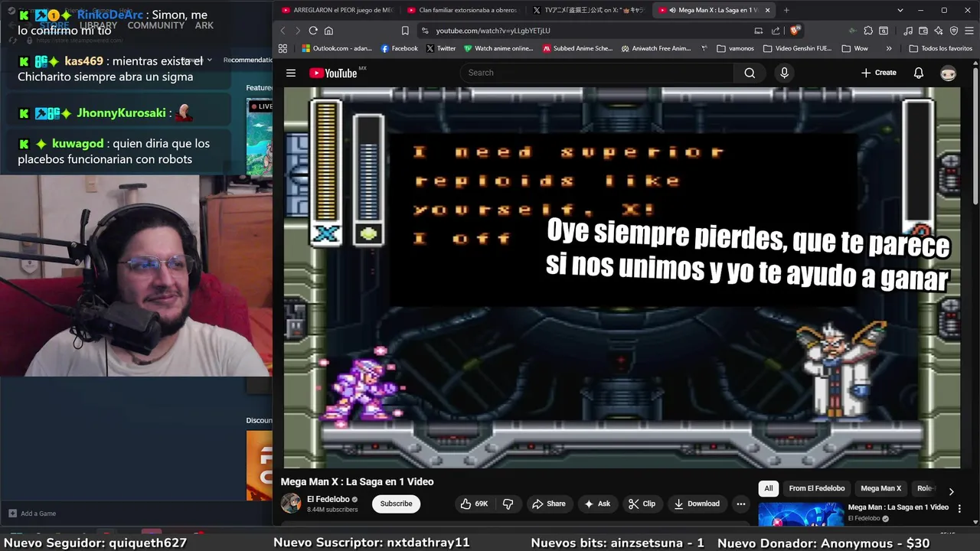Open Watch anime online bookmark
Screen dimensions: 980x551
(x=498, y=48)
